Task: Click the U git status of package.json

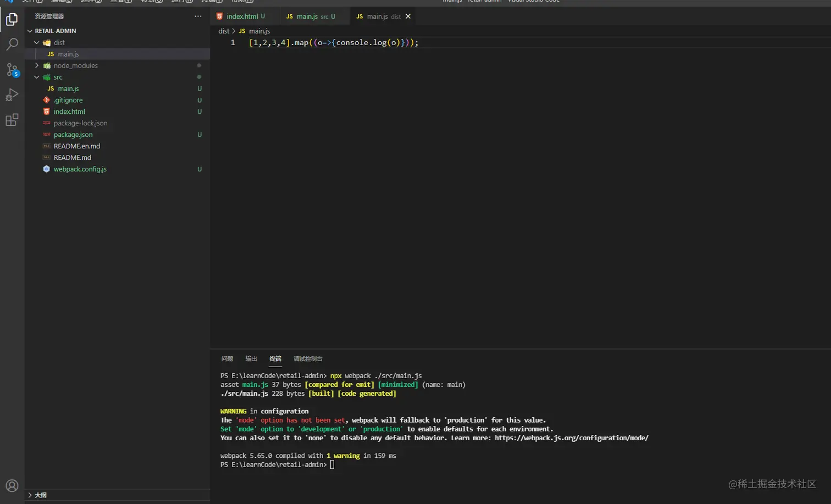Action: click(200, 135)
